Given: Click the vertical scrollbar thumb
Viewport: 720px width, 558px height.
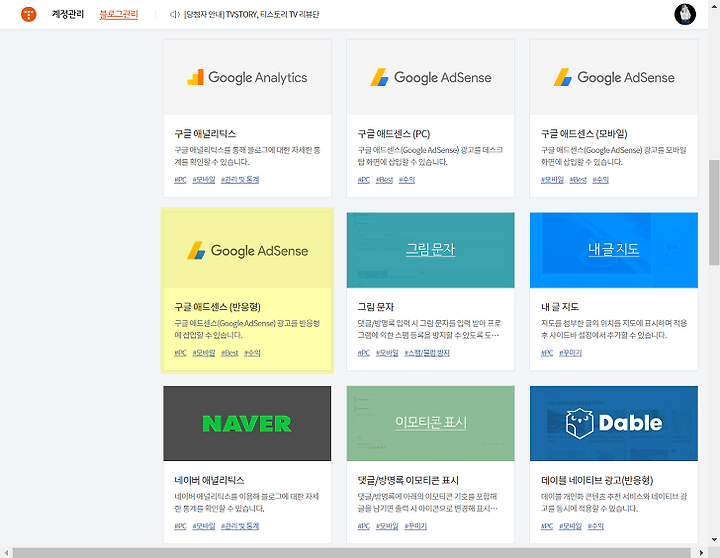Looking at the screenshot, I should (x=714, y=212).
